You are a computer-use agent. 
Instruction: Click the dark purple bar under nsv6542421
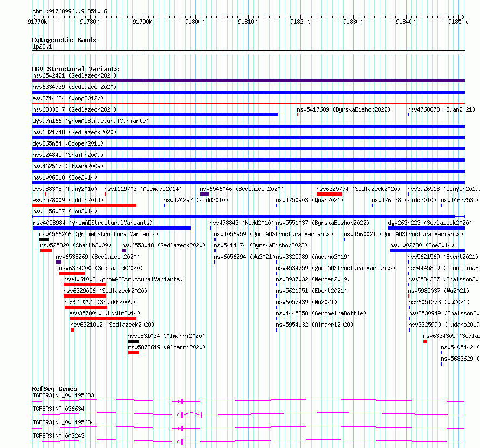[248, 81]
